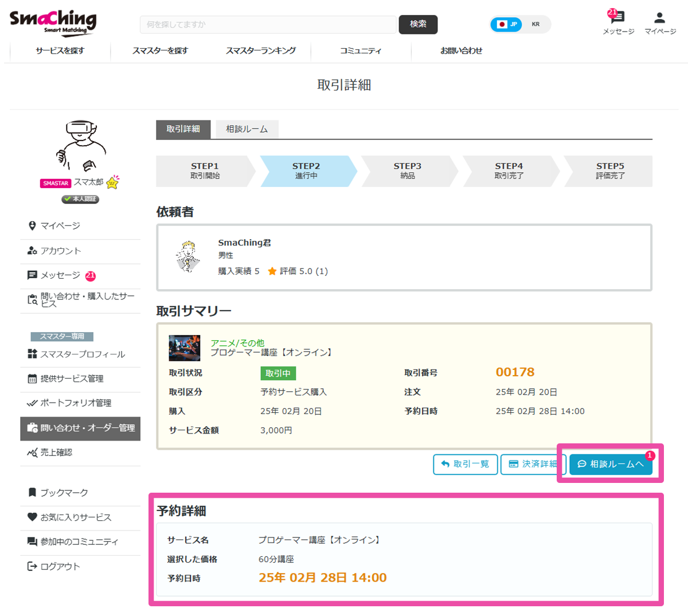
Task: Open messages icon in top header
Action: tap(618, 19)
